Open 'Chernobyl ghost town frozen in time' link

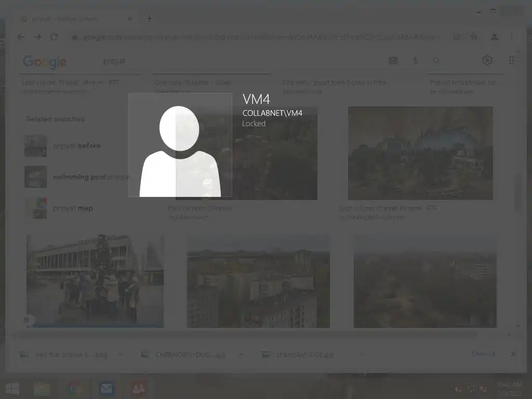point(336,83)
